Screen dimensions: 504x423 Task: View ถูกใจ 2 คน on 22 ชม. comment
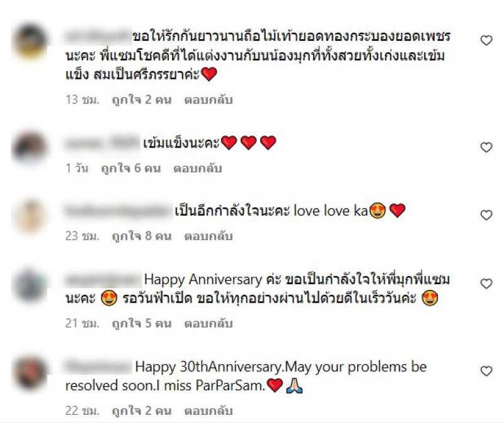pyautogui.click(x=142, y=411)
